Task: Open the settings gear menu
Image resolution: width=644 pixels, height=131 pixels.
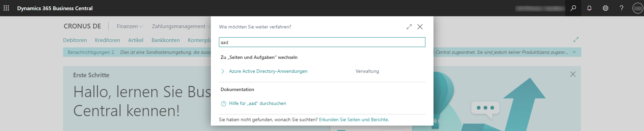Action: pyautogui.click(x=606, y=8)
